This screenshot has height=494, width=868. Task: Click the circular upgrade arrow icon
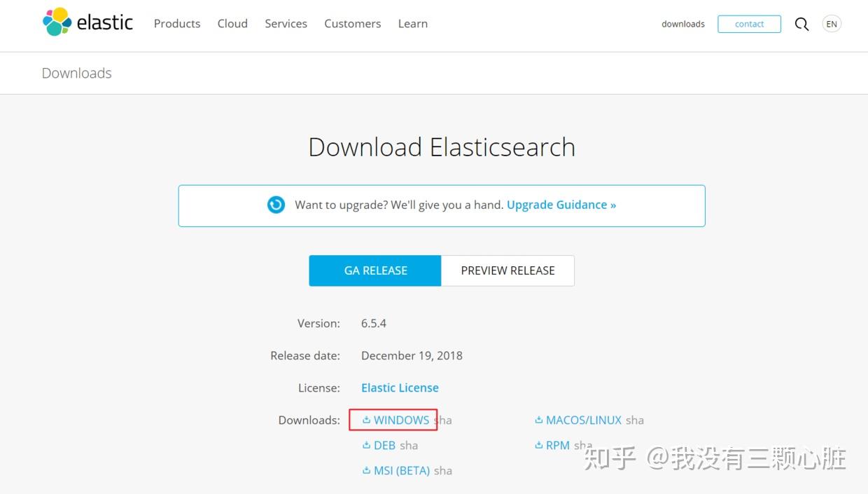point(276,204)
